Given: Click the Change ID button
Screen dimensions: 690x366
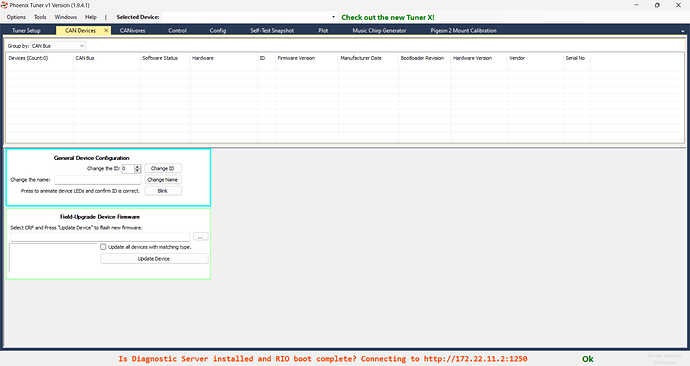Looking at the screenshot, I should 163,168.
